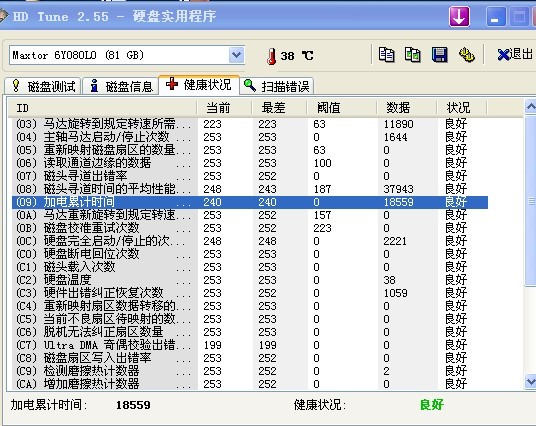The width and height of the screenshot is (536, 426).
Task: Open the 扫描错误 tab
Action: pyautogui.click(x=277, y=86)
